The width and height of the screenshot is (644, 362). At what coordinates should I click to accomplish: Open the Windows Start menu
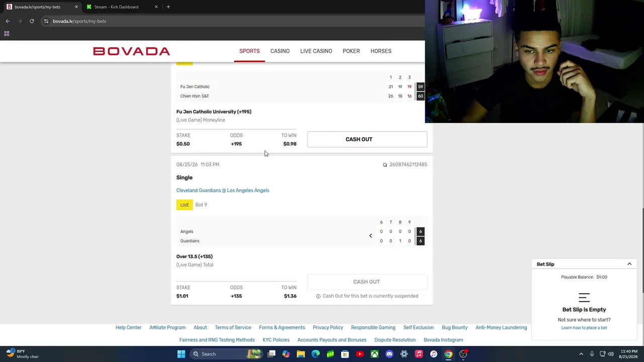coord(181,354)
